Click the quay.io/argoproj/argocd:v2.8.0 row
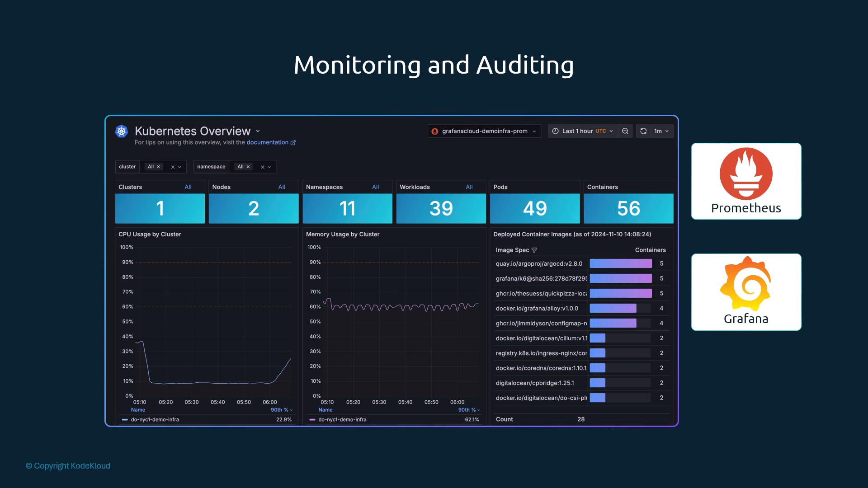Image resolution: width=868 pixels, height=488 pixels. (581, 263)
